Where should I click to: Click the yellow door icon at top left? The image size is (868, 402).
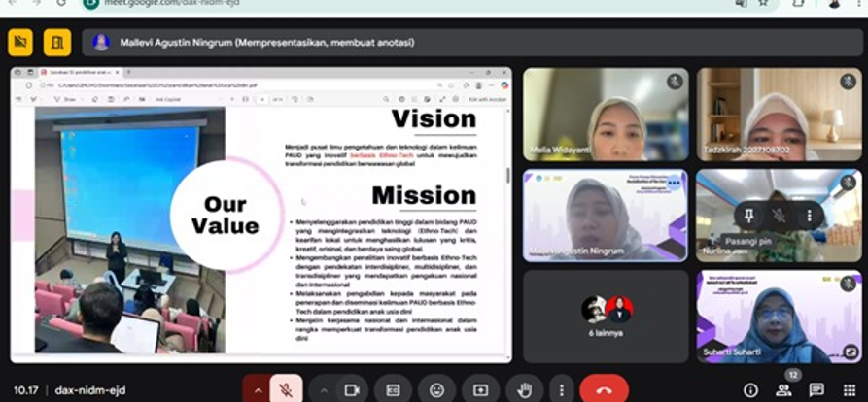56,42
